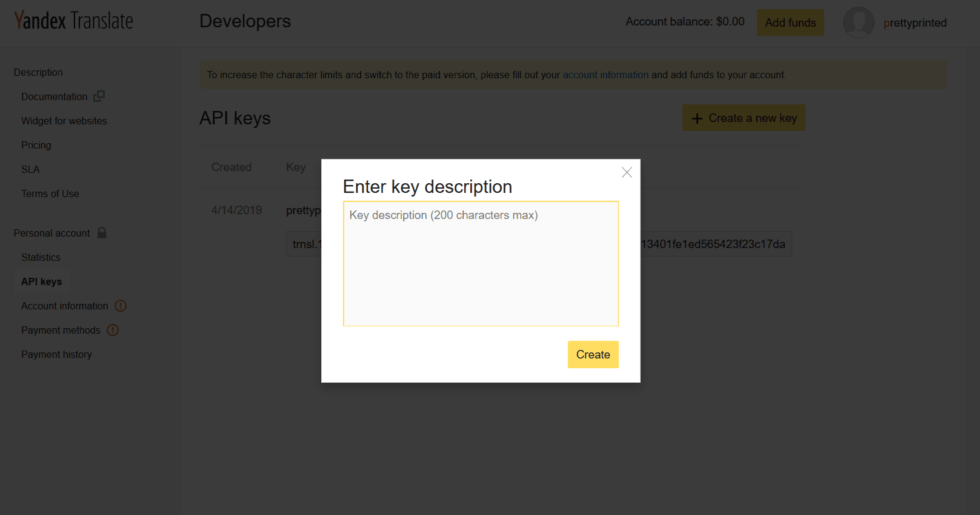The width and height of the screenshot is (980, 515).
Task: Click warning icon next to Payment methods
Action: click(x=113, y=330)
